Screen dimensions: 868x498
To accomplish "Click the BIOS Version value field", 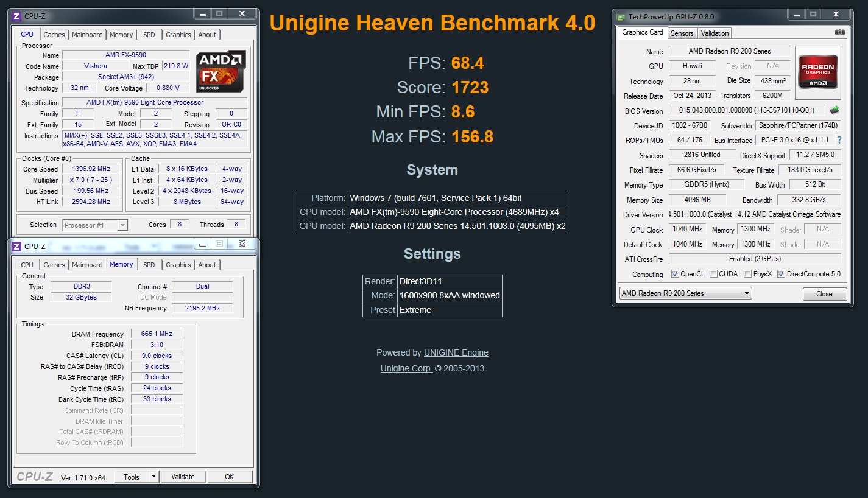I will pyautogui.click(x=747, y=110).
